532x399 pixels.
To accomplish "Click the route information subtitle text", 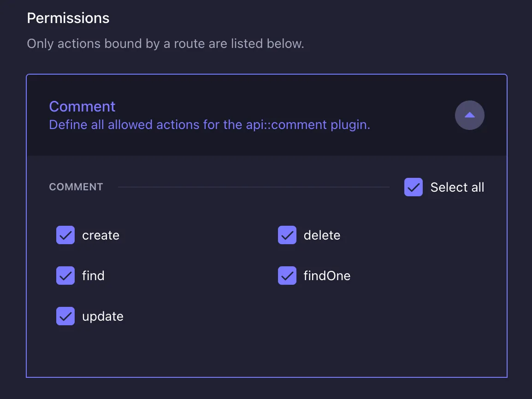I will coord(166,43).
